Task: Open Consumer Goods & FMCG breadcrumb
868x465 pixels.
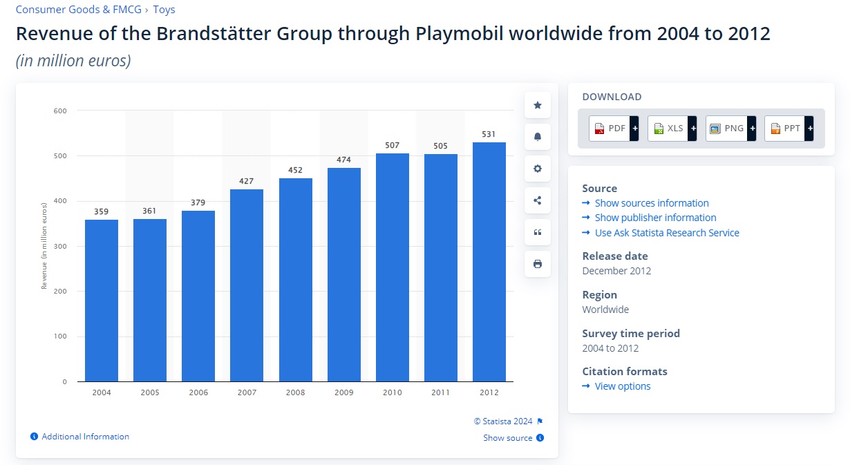Action: [79, 10]
